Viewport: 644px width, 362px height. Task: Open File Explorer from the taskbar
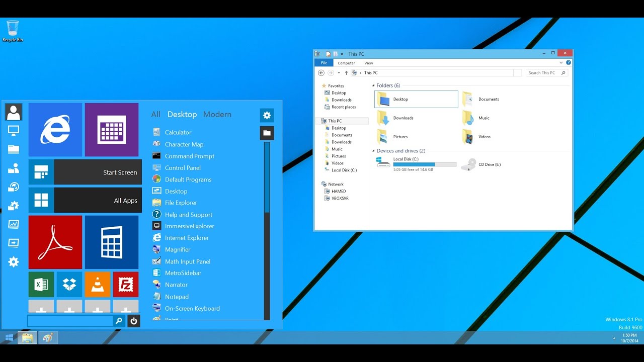(27, 337)
